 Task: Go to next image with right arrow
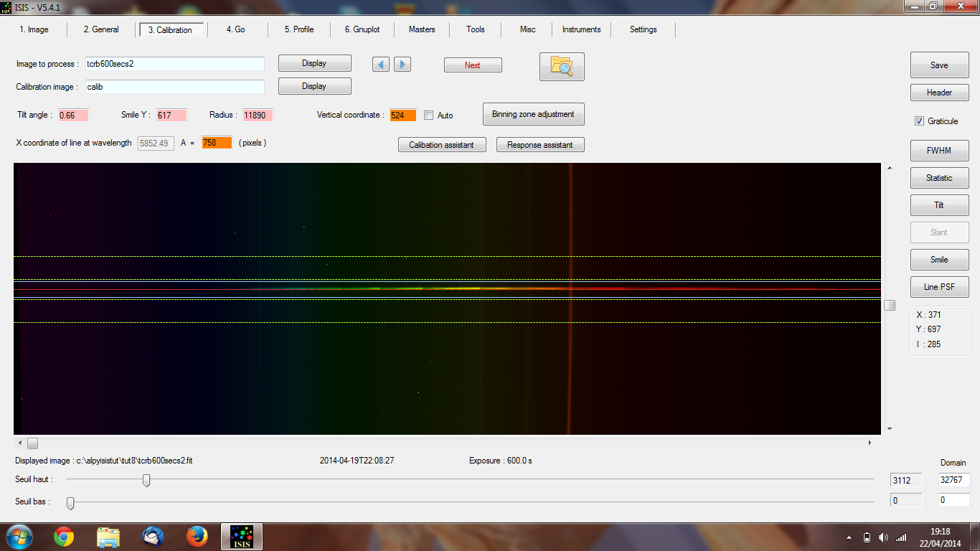coord(402,65)
